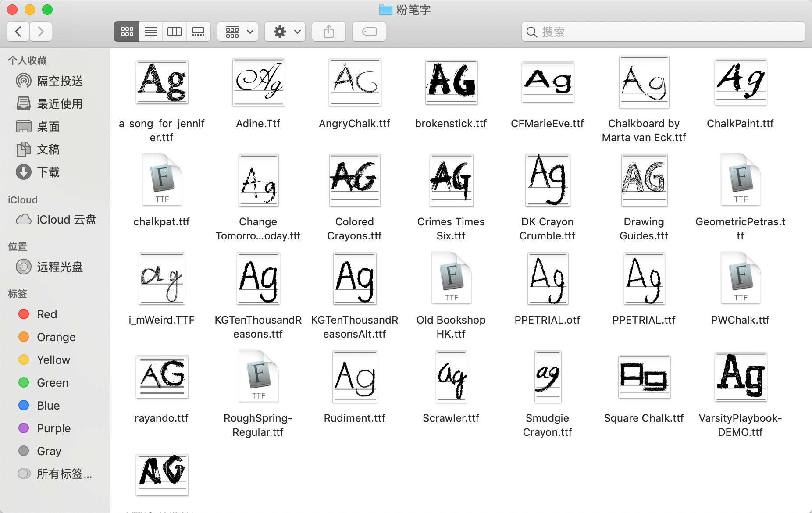Switch to list view mode

(x=151, y=32)
